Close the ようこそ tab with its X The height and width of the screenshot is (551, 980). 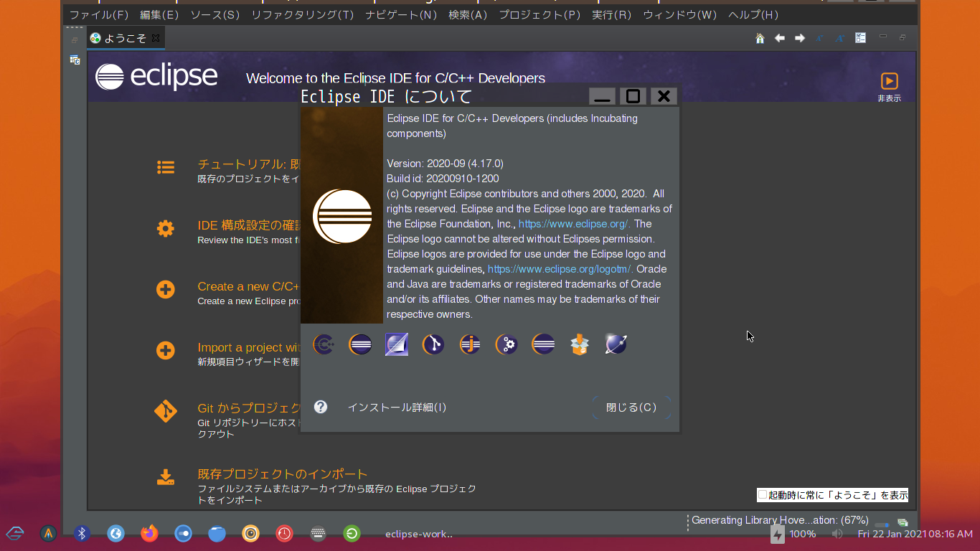pyautogui.click(x=156, y=37)
